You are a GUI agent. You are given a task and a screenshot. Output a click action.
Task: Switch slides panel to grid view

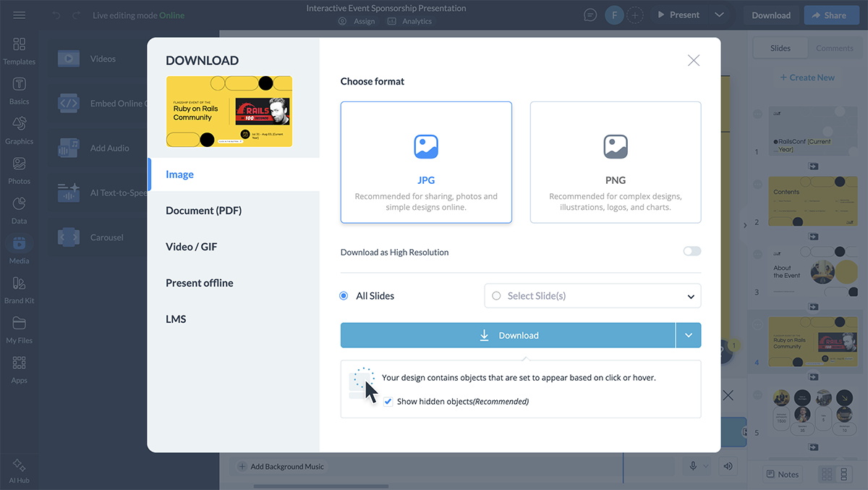click(826, 474)
